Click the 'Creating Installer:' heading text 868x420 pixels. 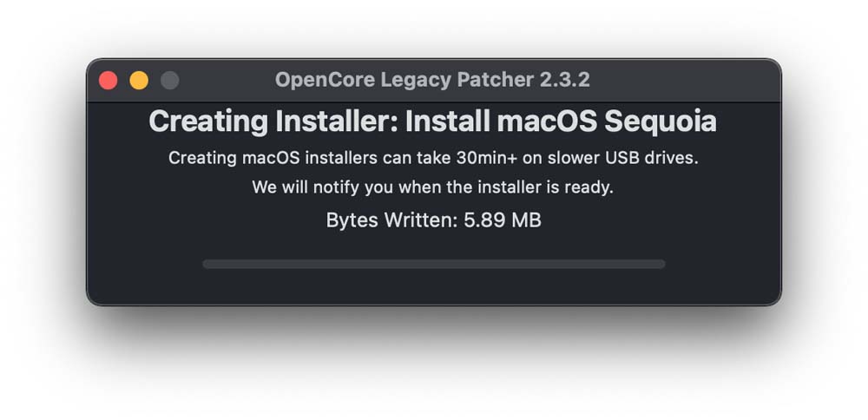pyautogui.click(x=273, y=121)
